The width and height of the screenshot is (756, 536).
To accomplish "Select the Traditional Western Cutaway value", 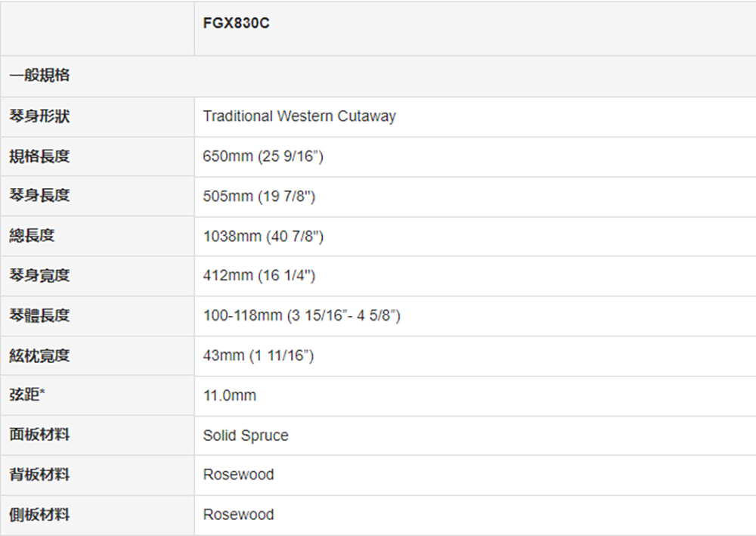I will 299,116.
